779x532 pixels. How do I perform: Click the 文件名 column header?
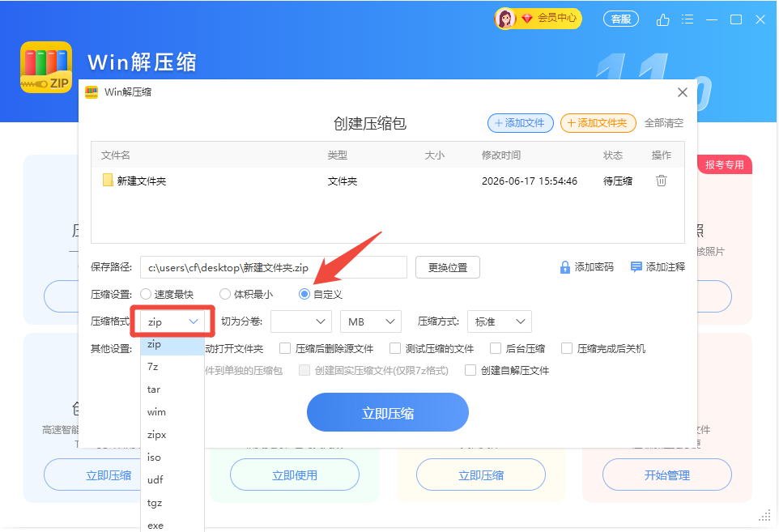[115, 155]
